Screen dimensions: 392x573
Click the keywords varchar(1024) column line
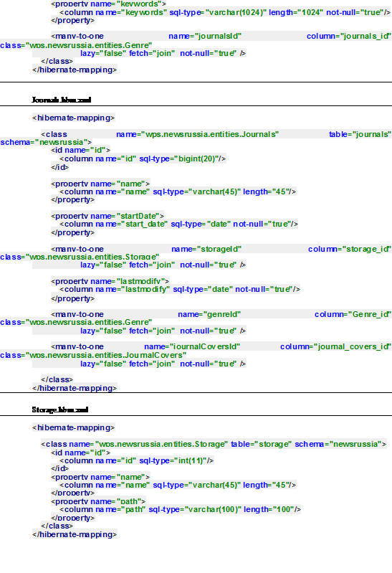pyautogui.click(x=225, y=12)
